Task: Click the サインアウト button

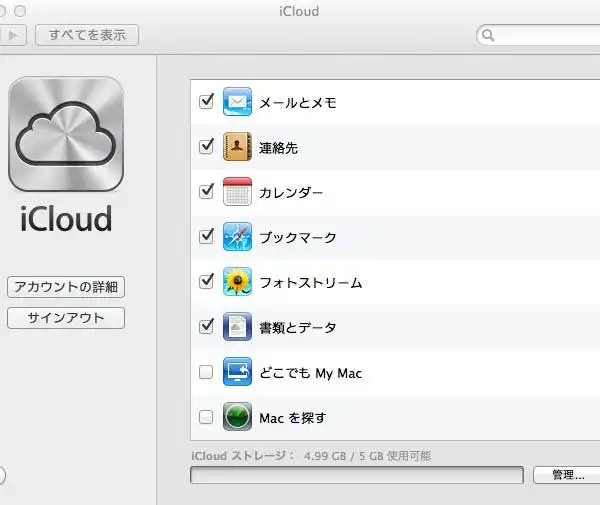Action: coord(66,318)
